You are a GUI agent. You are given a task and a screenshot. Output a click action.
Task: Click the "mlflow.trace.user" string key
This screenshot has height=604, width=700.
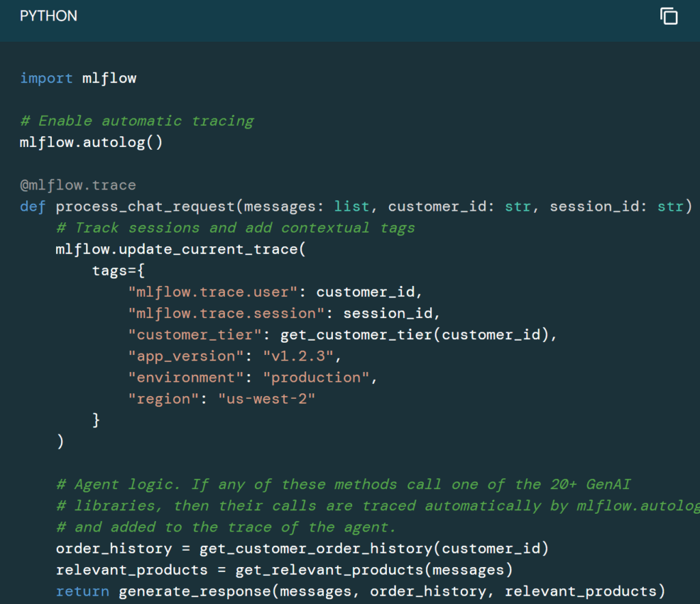point(213,292)
